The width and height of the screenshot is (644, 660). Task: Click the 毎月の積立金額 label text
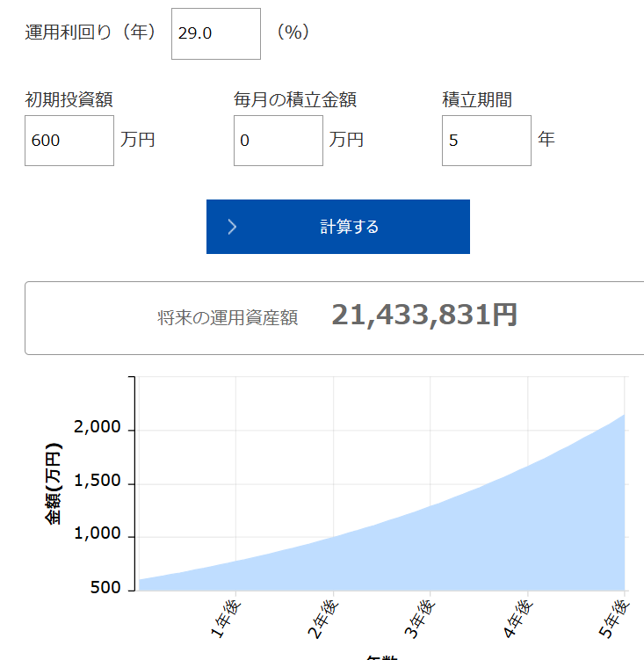point(295,100)
